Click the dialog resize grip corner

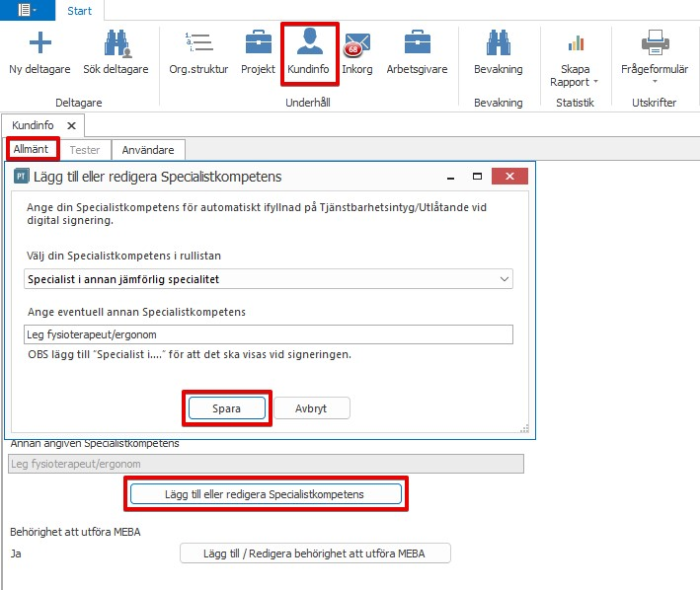pos(525,429)
